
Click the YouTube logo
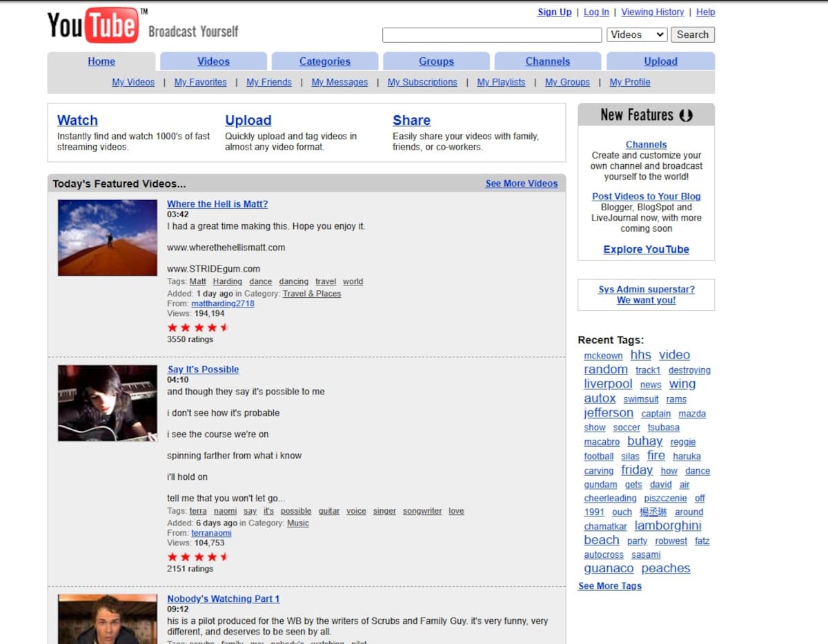pos(94,26)
